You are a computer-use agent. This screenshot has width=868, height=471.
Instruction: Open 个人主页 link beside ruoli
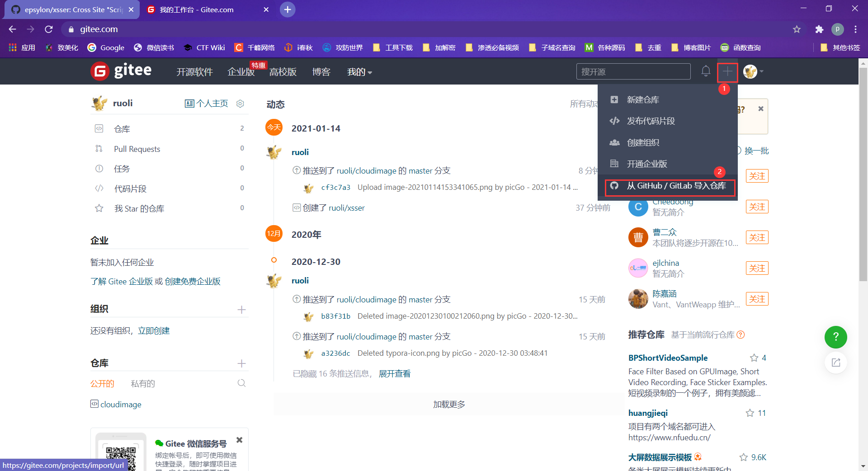point(207,104)
